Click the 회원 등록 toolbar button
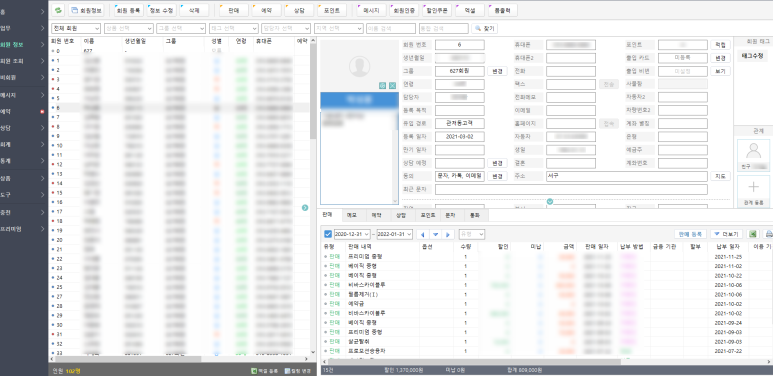The width and height of the screenshot is (773, 376). pos(129,10)
